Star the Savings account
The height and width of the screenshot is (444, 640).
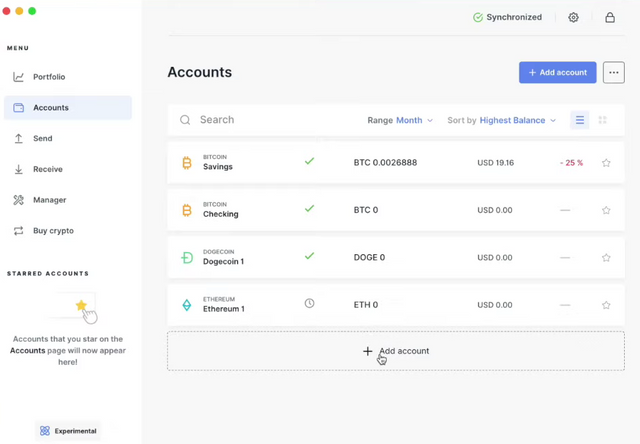606,163
